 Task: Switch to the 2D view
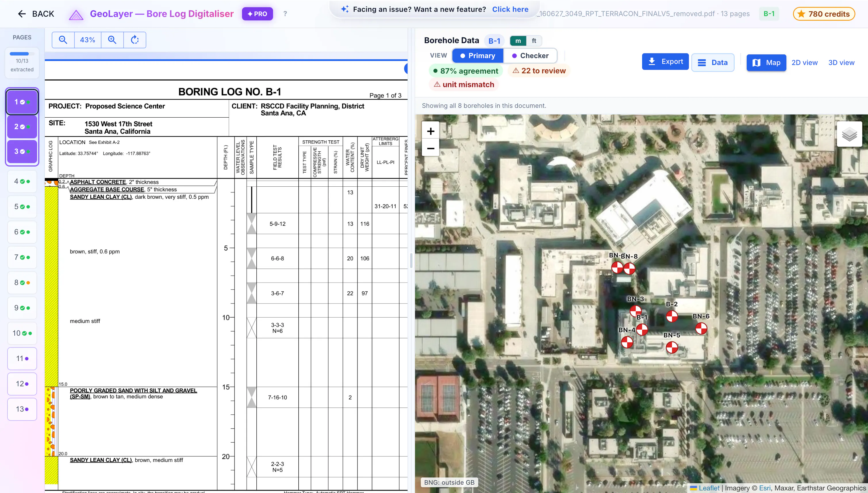point(804,63)
